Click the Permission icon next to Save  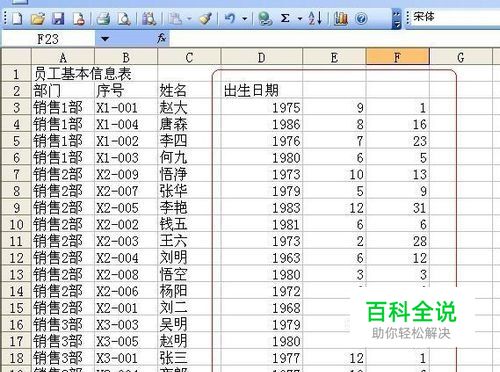[x=79, y=18]
